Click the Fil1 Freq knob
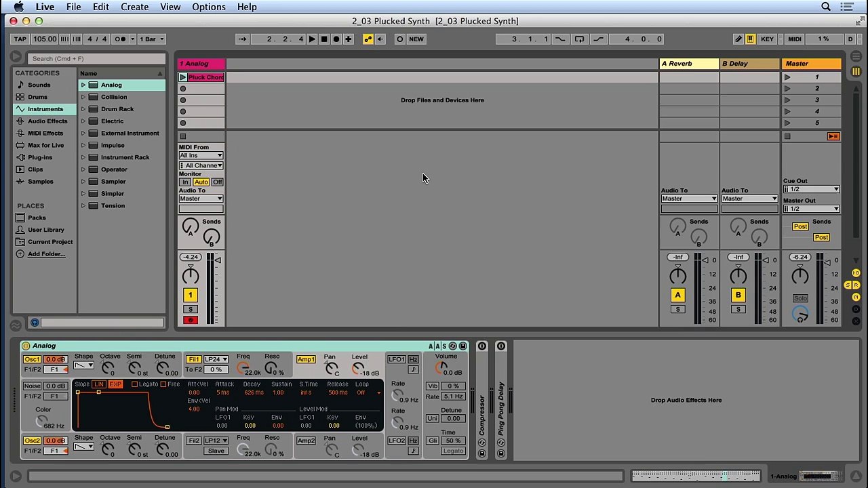 pos(243,368)
